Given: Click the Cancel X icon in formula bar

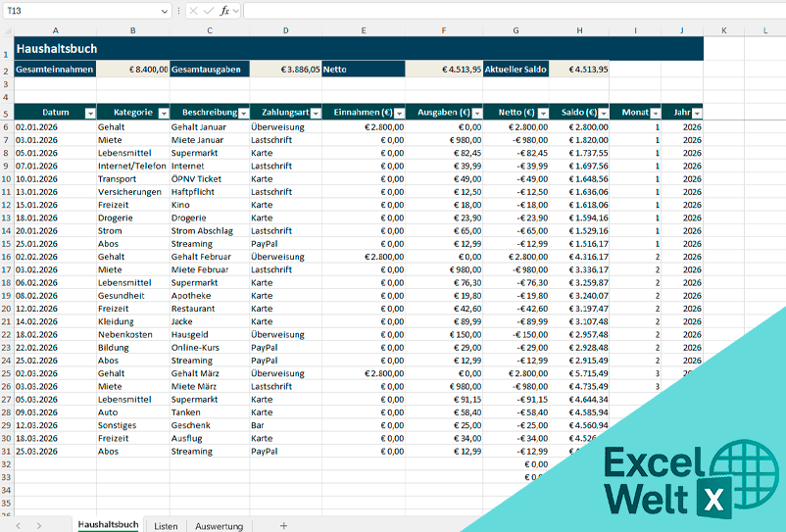Looking at the screenshot, I should pyautogui.click(x=192, y=10).
